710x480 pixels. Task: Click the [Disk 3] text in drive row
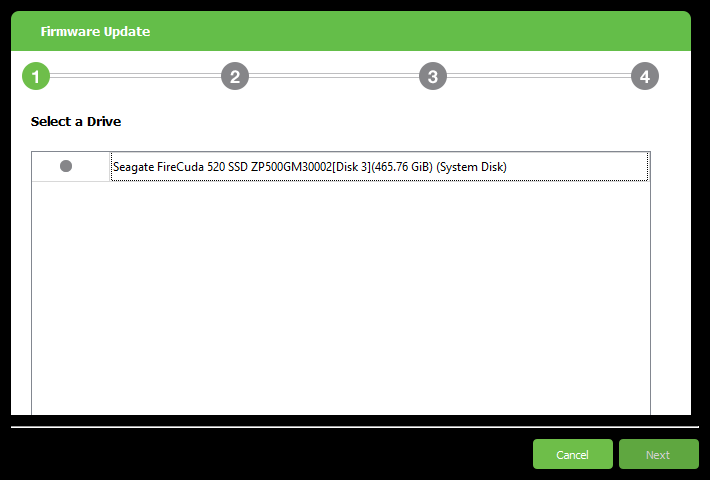click(x=351, y=167)
